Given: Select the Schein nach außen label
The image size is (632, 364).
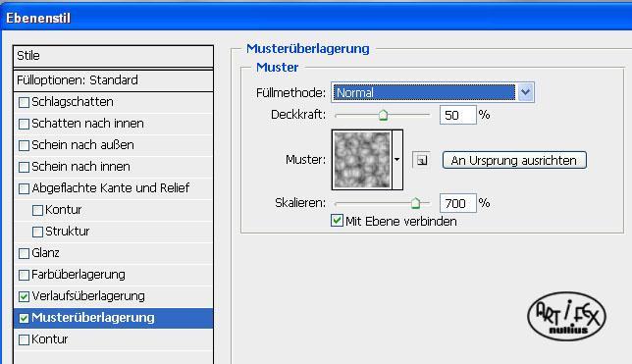Looking at the screenshot, I should [x=82, y=145].
